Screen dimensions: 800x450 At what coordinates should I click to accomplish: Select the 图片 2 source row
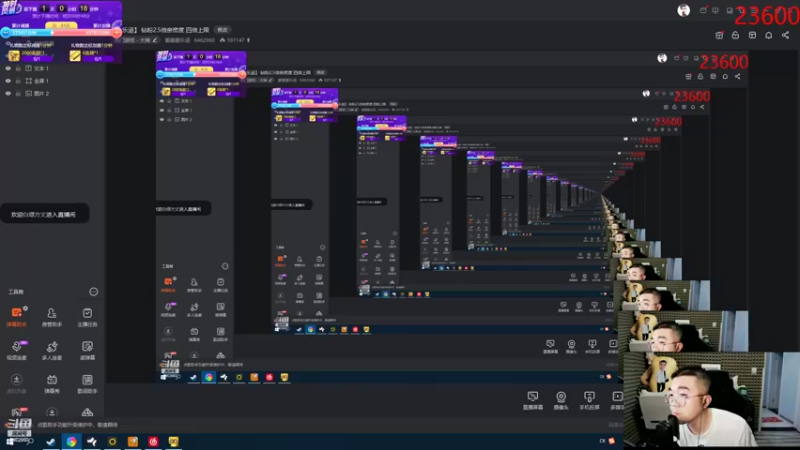[x=53, y=93]
